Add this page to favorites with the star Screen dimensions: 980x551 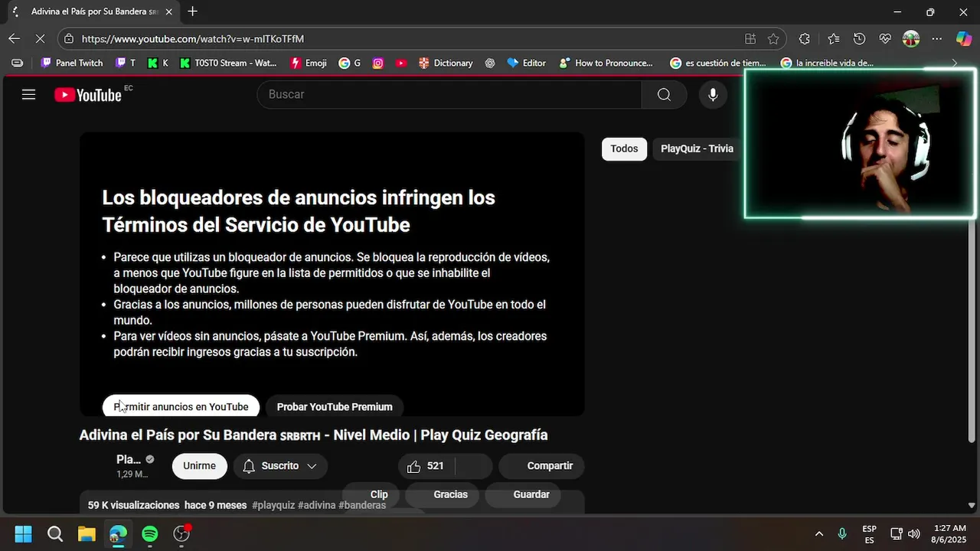[773, 38]
